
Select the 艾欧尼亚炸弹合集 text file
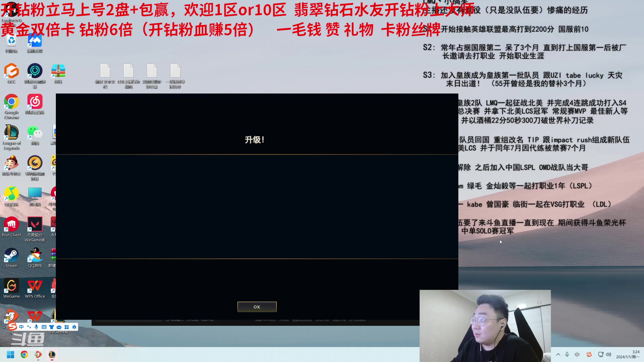pos(152,76)
